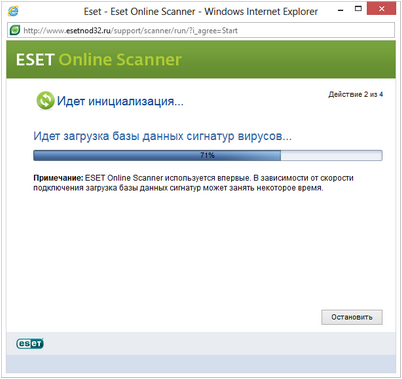Screen dimensions: 402x379
Task: Click the 71% progress label
Action: tap(207, 155)
